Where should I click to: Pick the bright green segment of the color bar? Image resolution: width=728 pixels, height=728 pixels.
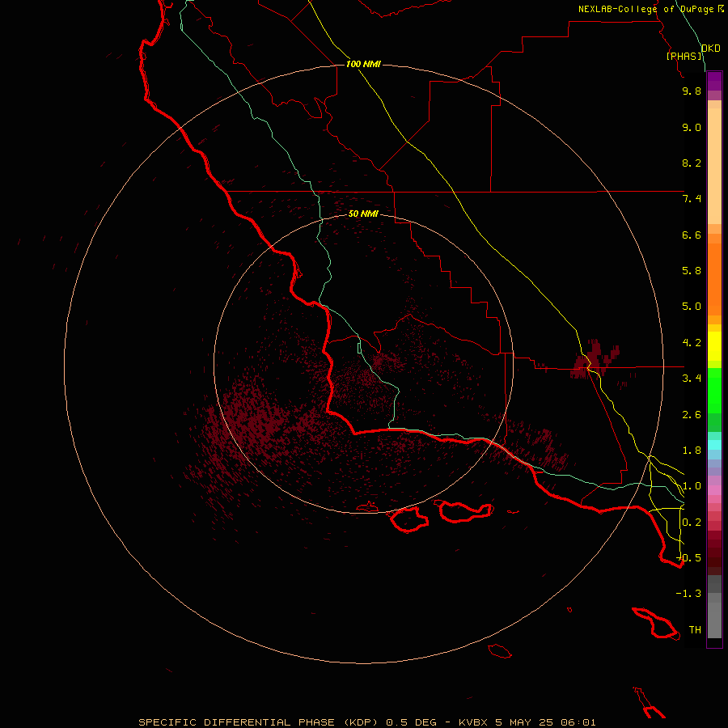[714, 390]
